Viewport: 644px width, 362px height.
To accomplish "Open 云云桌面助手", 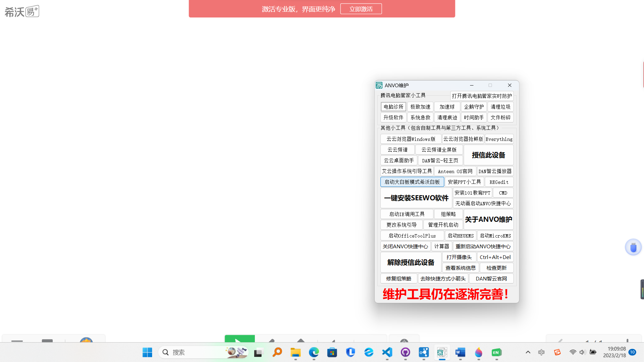I will tap(399, 160).
